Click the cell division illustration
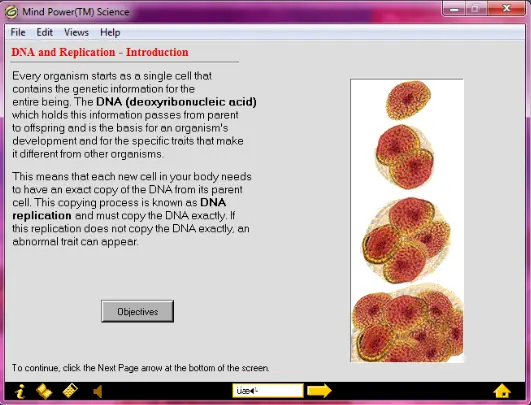Image resolution: width=531 pixels, height=405 pixels. coord(407,220)
